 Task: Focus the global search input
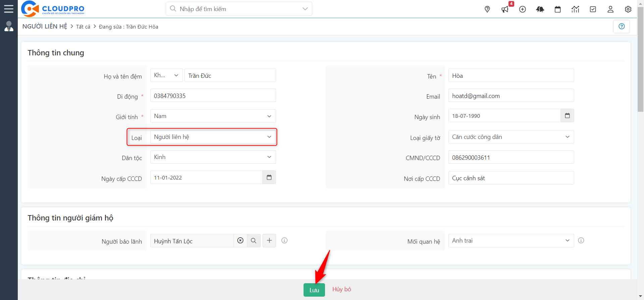pyautogui.click(x=238, y=9)
